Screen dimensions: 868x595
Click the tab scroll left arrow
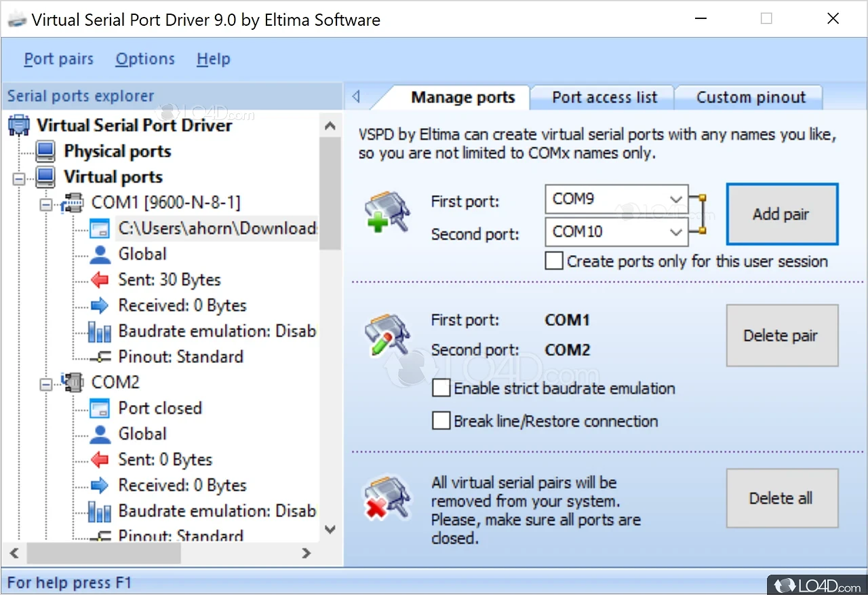tap(356, 98)
